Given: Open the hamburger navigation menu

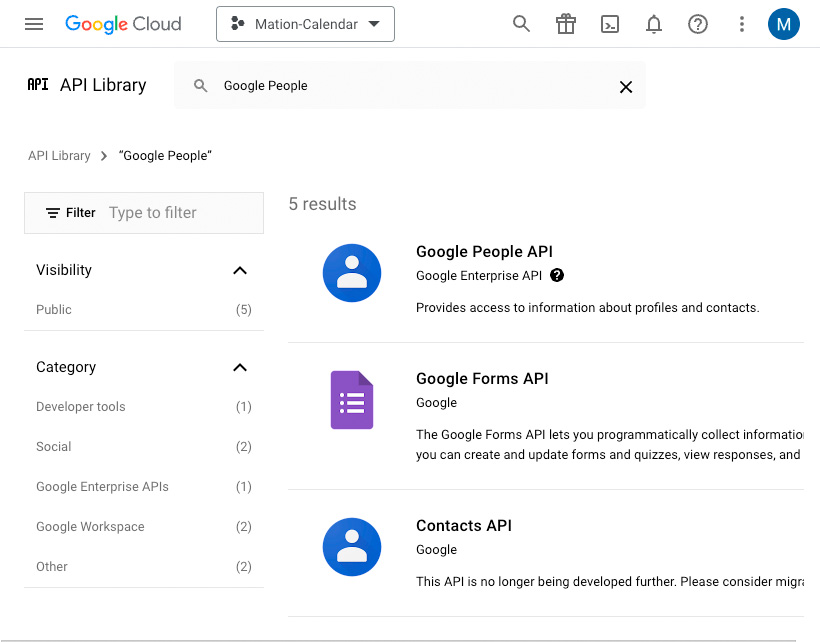Looking at the screenshot, I should (34, 24).
